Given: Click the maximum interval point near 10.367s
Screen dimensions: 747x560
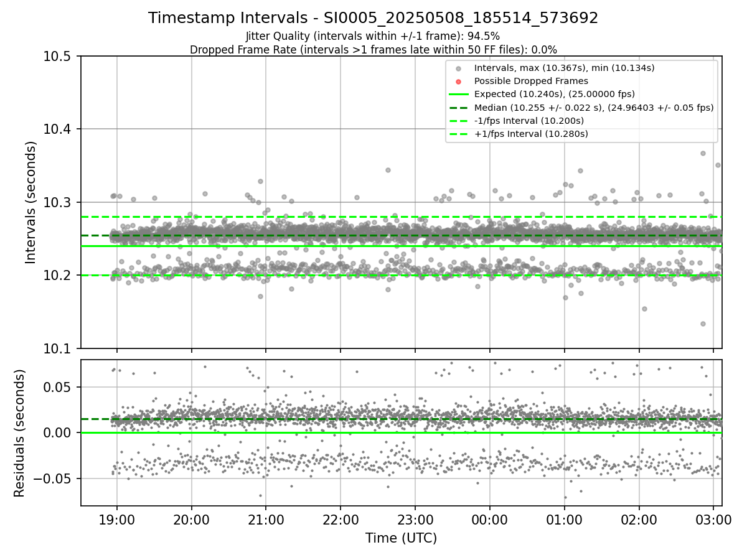Looking at the screenshot, I should point(703,153).
